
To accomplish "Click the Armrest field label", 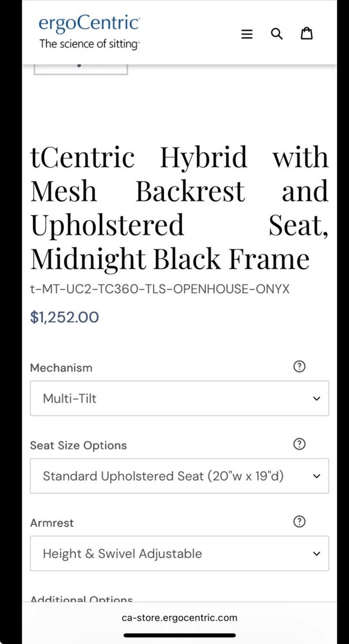I will click(x=52, y=523).
